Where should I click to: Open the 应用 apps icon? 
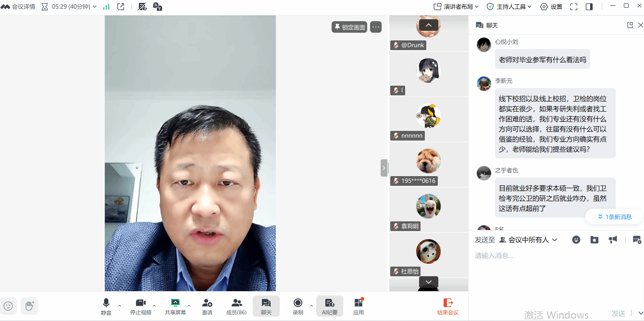pyautogui.click(x=359, y=306)
